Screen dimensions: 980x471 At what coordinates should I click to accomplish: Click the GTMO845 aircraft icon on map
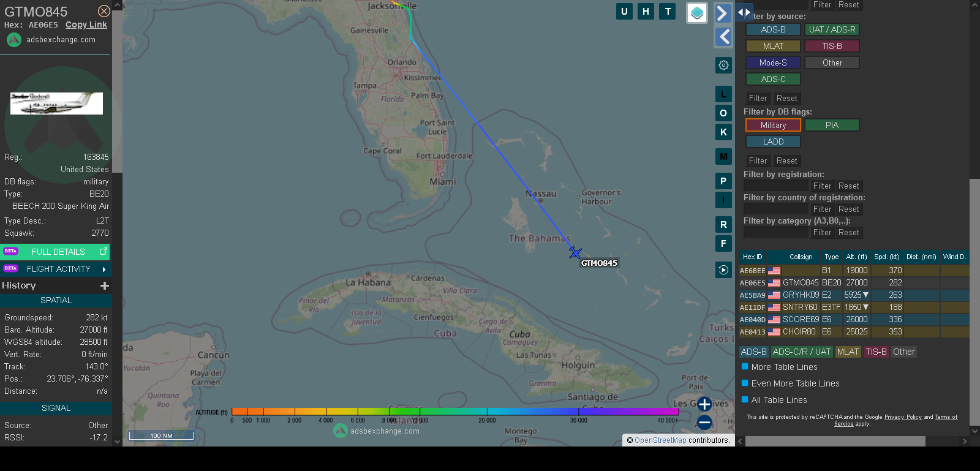[x=575, y=252]
